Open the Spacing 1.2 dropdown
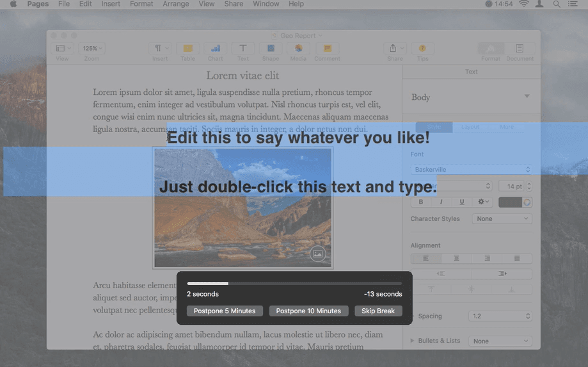Viewport: 588px width, 367px height. tap(500, 316)
